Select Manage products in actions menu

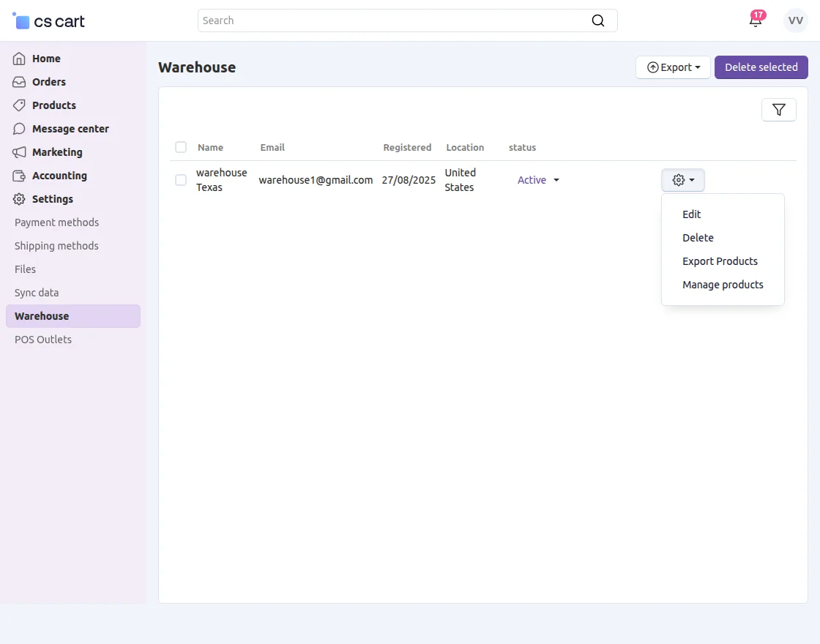(722, 285)
